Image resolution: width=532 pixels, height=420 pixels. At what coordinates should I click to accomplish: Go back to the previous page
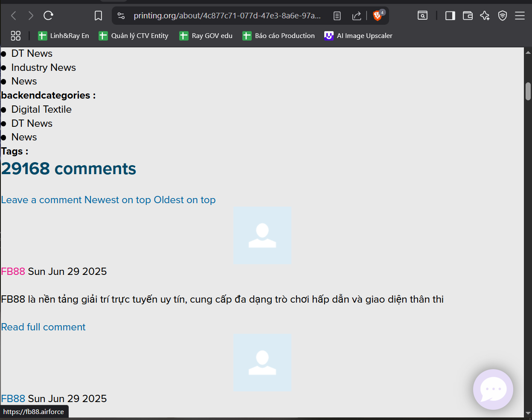point(14,16)
